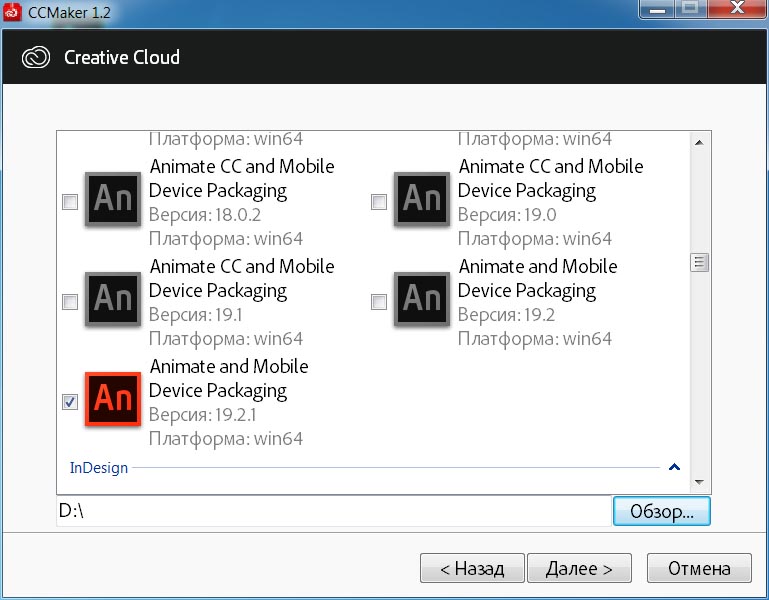Click the Animate CC and Mobile Device Packaging 19.1 title
Screen dimensions: 769x600
[x=242, y=278]
